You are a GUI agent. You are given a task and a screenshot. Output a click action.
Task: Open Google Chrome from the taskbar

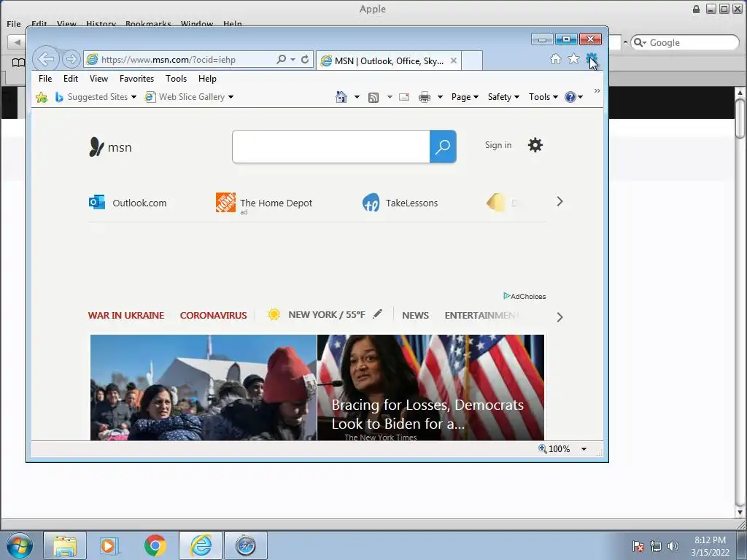click(x=155, y=545)
